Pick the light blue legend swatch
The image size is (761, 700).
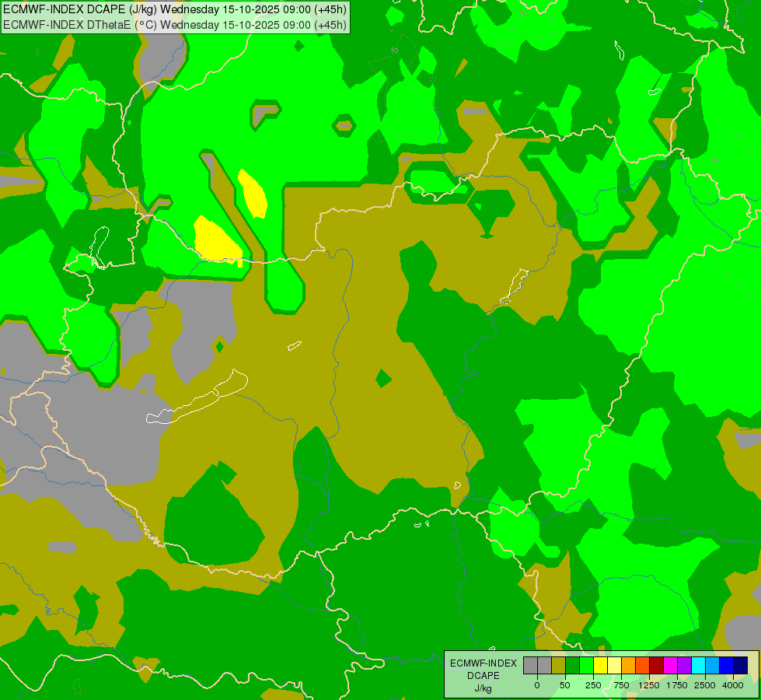tap(713, 665)
